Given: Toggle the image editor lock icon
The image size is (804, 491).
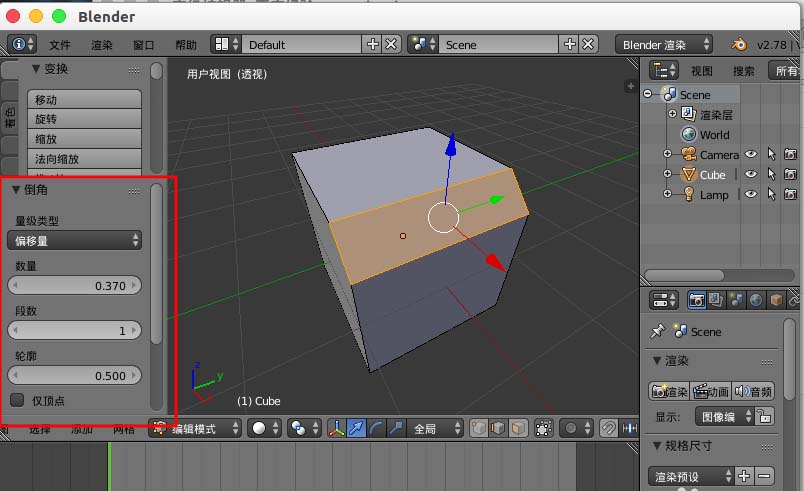Looking at the screenshot, I should pos(765,416).
